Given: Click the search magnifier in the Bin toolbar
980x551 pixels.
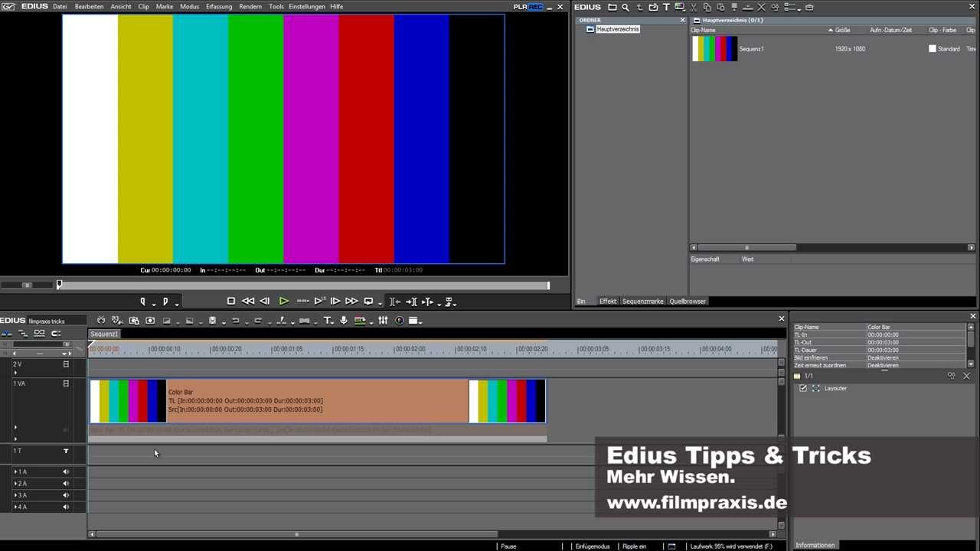Looking at the screenshot, I should point(626,7).
